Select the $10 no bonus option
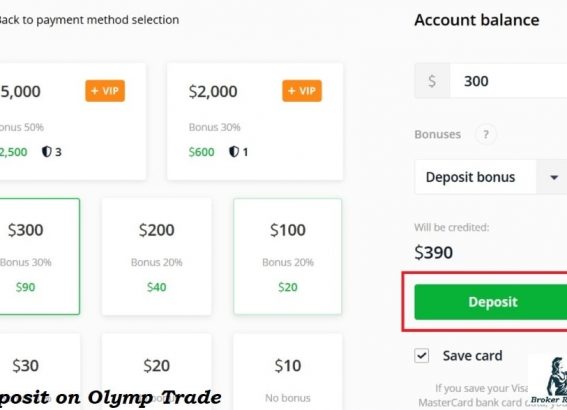The image size is (567, 410). (288, 372)
